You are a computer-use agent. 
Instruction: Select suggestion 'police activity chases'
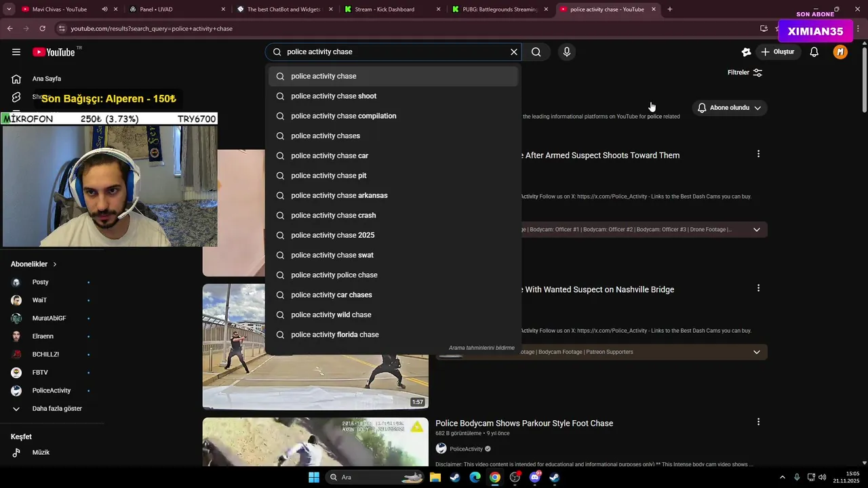click(393, 136)
